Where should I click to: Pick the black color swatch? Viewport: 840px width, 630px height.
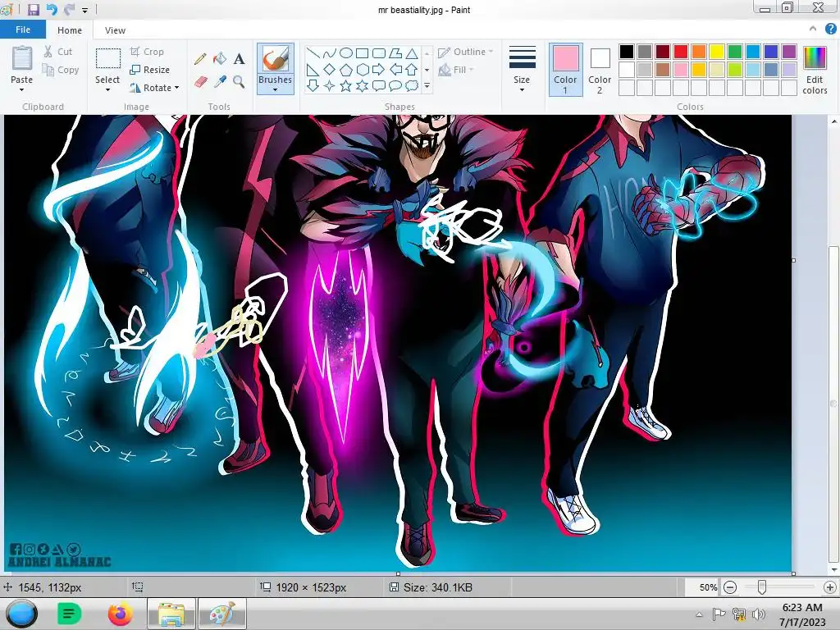click(627, 52)
